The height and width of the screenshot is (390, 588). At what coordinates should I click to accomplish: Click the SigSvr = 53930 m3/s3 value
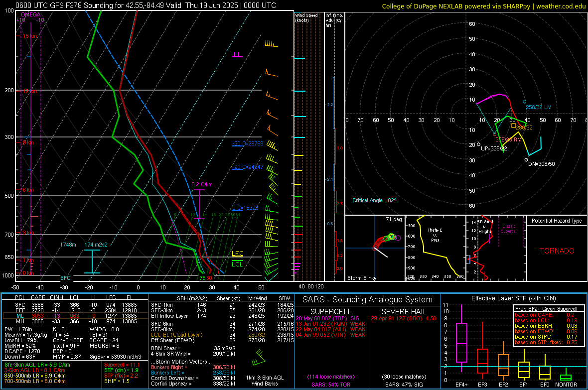[x=116, y=357]
